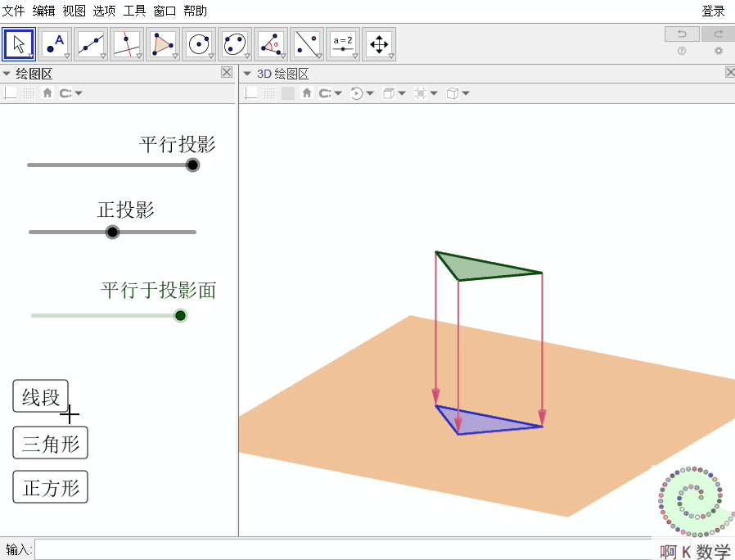735x560 pixels.
Task: Open rotation options dropdown arrow
Action: click(370, 93)
